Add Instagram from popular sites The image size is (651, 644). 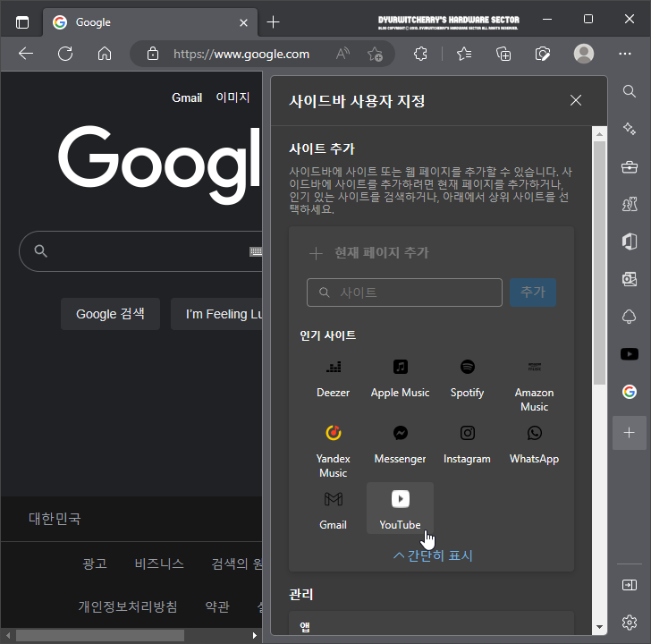pyautogui.click(x=468, y=445)
